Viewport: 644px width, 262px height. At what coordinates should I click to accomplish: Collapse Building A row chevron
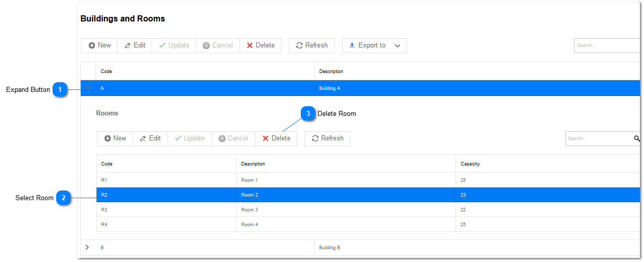pos(88,88)
